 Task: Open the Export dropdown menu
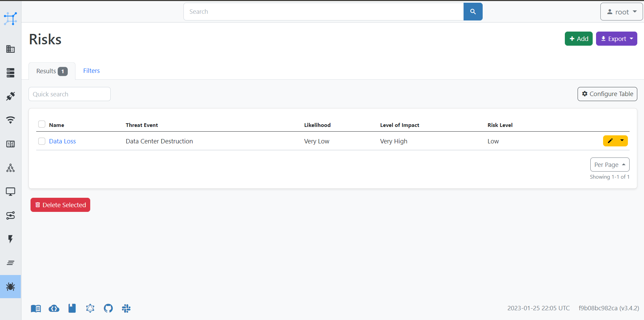point(616,39)
